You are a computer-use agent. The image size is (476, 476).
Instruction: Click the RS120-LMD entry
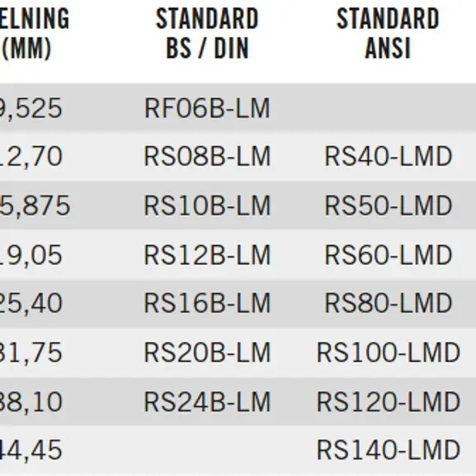click(389, 402)
